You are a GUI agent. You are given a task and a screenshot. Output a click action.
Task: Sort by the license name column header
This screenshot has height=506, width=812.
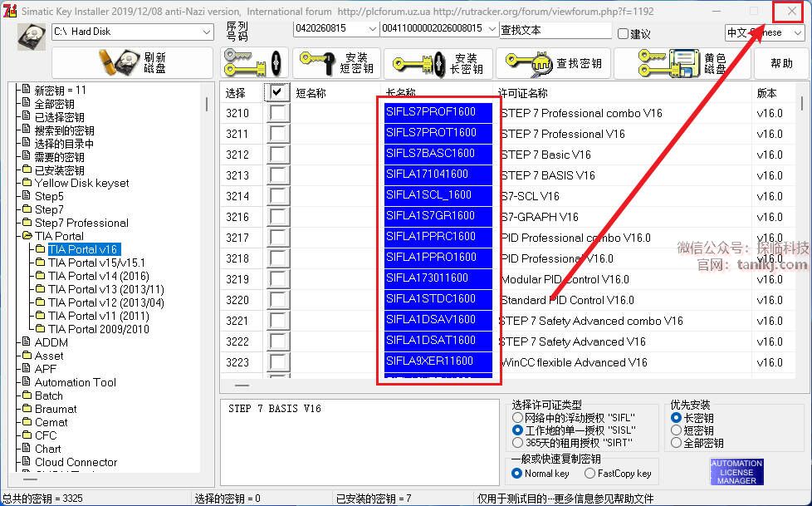point(523,93)
